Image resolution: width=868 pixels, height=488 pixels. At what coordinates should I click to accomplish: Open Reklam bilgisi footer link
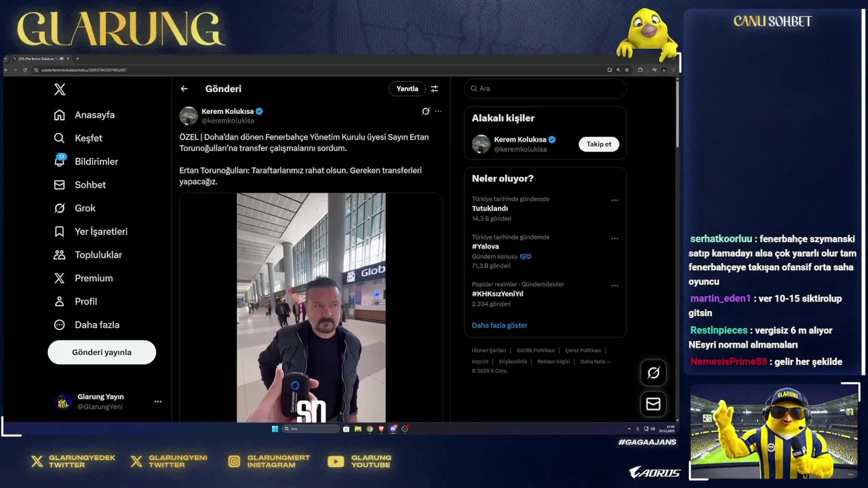click(x=553, y=361)
